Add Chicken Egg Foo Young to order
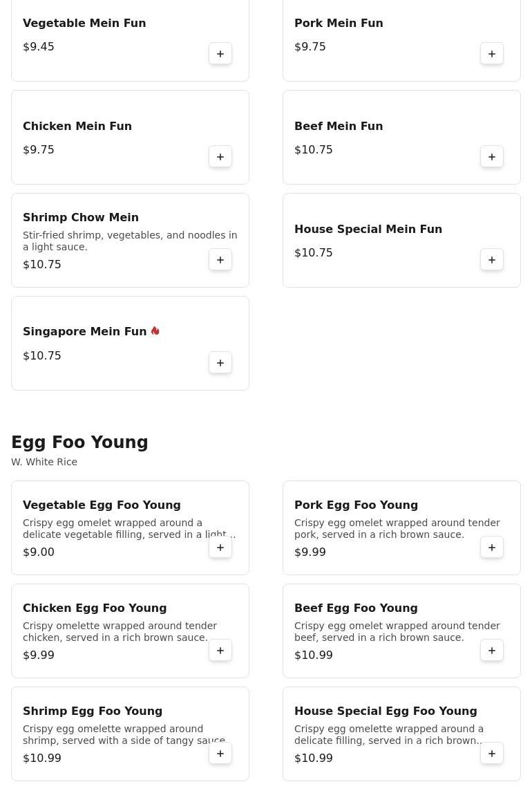Screen dimensions: 532x811 [220, 651]
